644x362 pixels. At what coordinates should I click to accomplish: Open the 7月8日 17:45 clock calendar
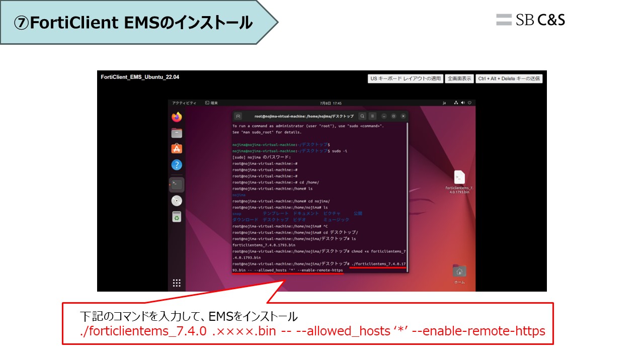tap(331, 103)
